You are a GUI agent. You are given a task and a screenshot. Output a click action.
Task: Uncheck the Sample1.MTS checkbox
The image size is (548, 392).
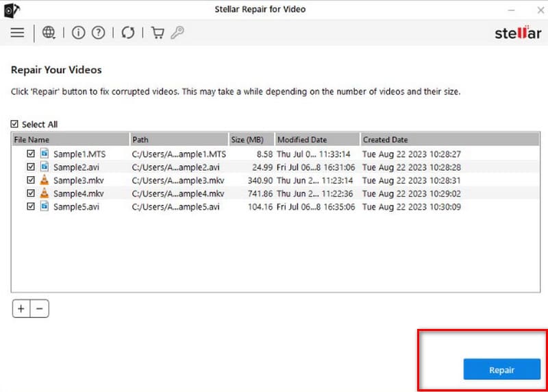(x=30, y=154)
